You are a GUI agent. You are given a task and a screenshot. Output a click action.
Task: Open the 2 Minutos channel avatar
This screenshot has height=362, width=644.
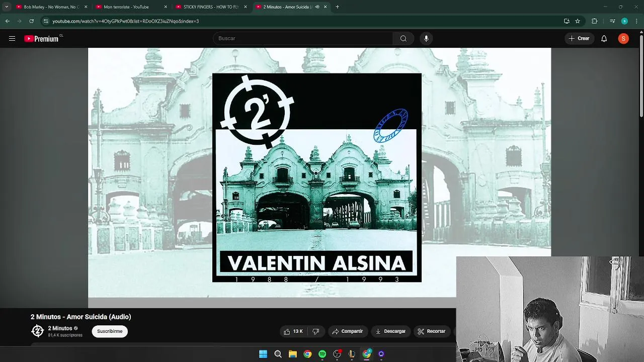(37, 331)
